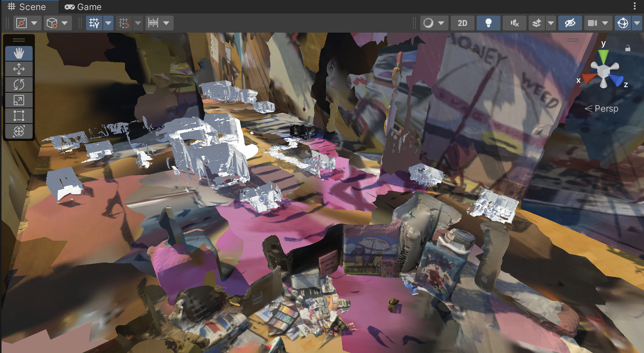Select the View hand tool
The image size is (644, 353).
[19, 53]
